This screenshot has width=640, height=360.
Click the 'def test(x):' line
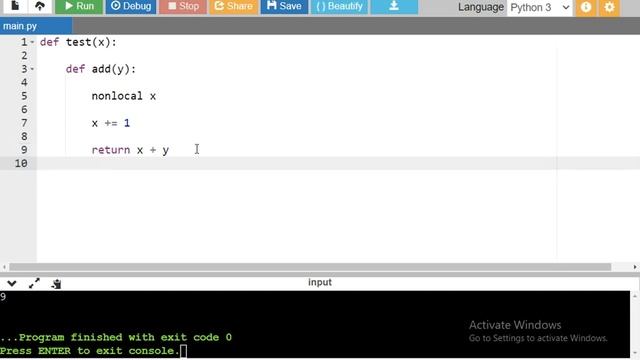coord(78,42)
